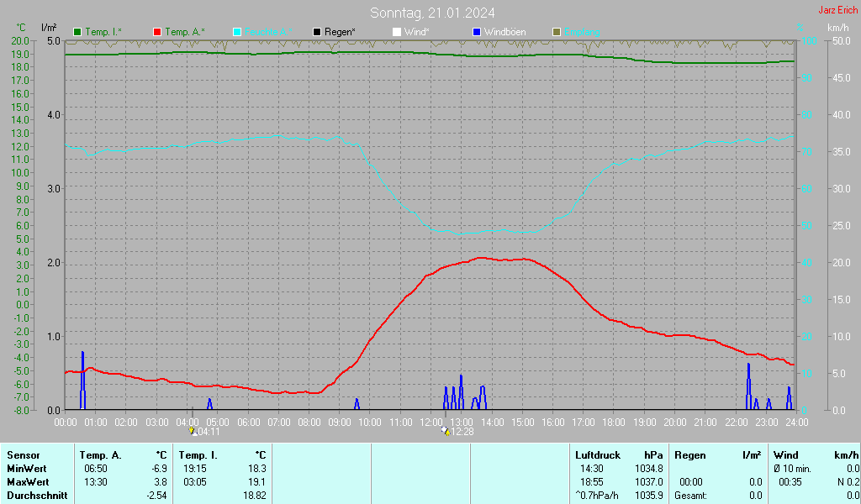Viewport: 861px width, 504px height.
Task: Click the green Temp. I. legend swatch
Action: (x=77, y=32)
